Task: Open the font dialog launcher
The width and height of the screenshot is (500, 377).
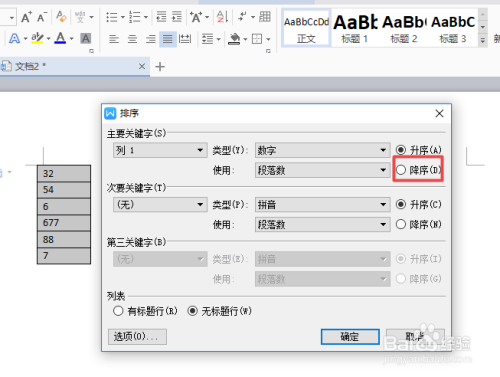Action: pyautogui.click(x=91, y=51)
